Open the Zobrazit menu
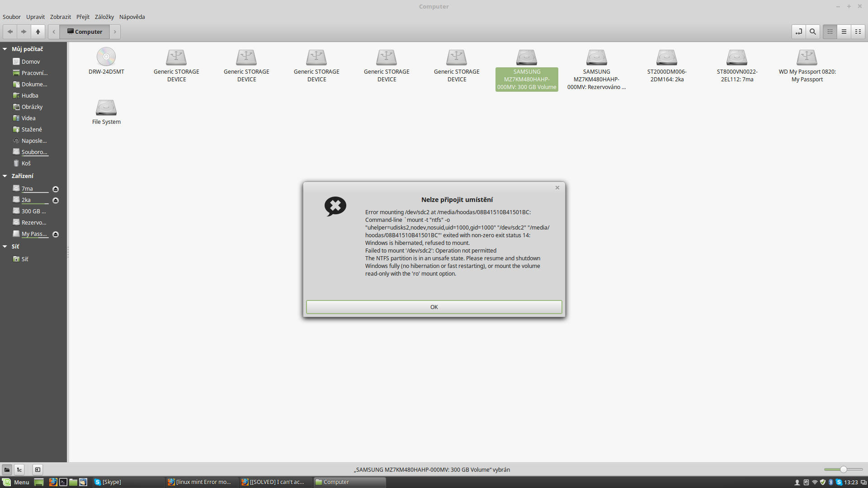Image resolution: width=868 pixels, height=488 pixels. pyautogui.click(x=61, y=17)
